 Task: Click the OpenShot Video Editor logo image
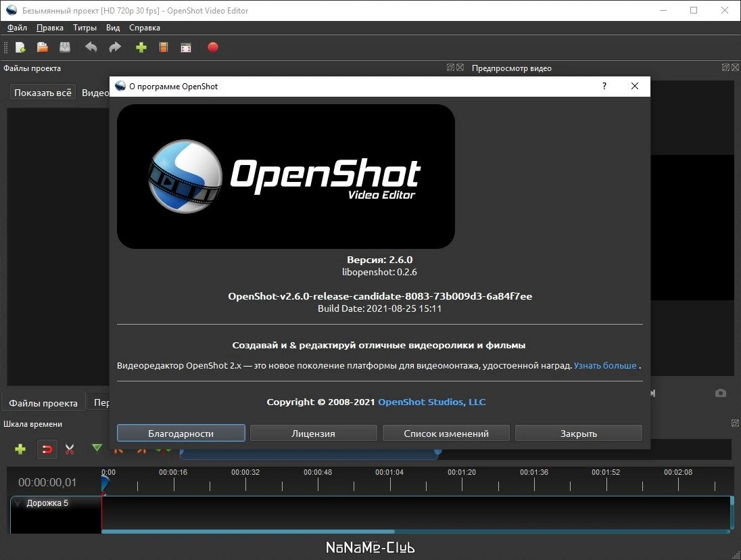pos(286,177)
